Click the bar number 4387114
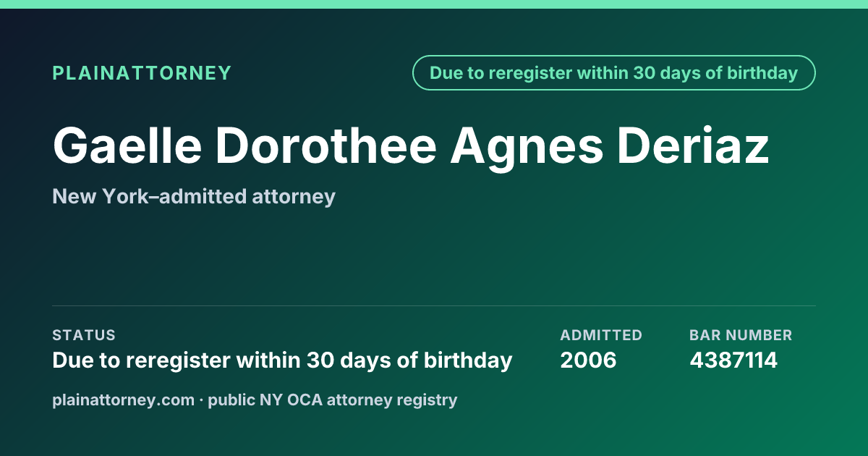The width and height of the screenshot is (868, 456). pos(733,360)
